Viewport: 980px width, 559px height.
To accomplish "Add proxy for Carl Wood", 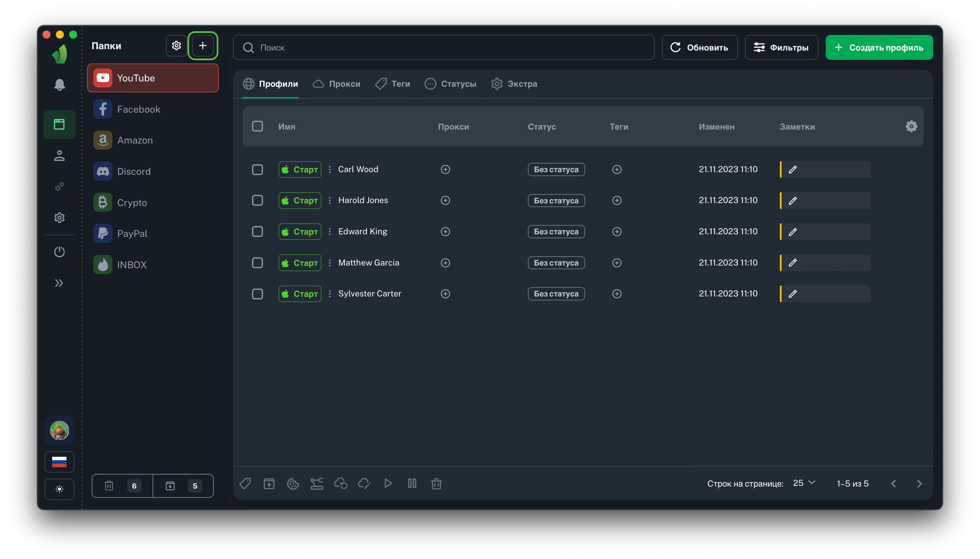I will coord(445,170).
